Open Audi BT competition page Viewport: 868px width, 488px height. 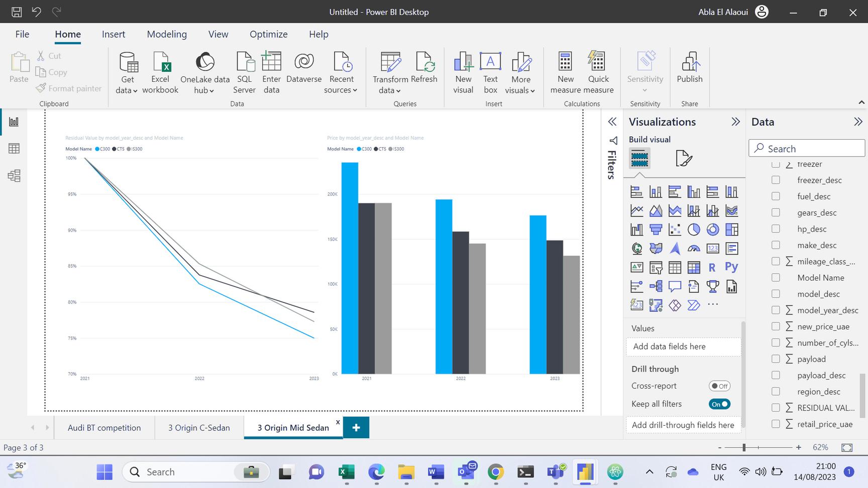104,428
